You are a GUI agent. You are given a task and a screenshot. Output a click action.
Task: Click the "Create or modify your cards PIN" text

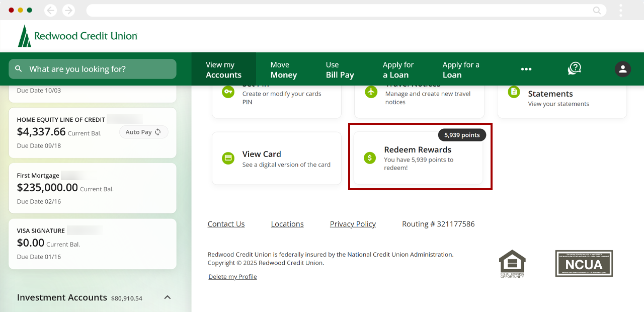282,98
